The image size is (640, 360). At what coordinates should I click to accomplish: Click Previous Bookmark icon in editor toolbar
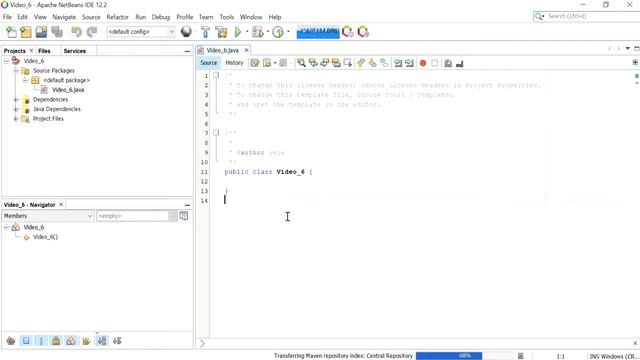(x=361, y=63)
